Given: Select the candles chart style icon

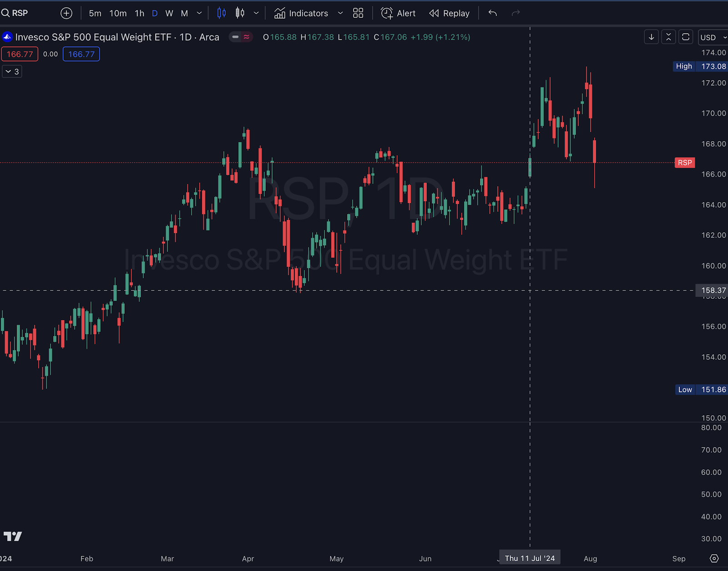Looking at the screenshot, I should coord(240,13).
